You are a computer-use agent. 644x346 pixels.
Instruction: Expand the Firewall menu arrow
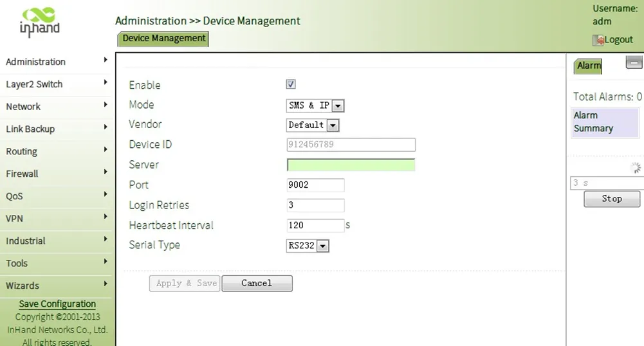coord(106,172)
